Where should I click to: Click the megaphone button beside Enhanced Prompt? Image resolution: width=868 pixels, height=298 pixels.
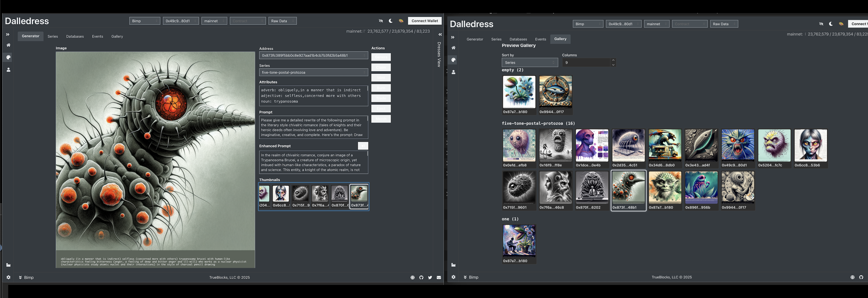click(363, 146)
